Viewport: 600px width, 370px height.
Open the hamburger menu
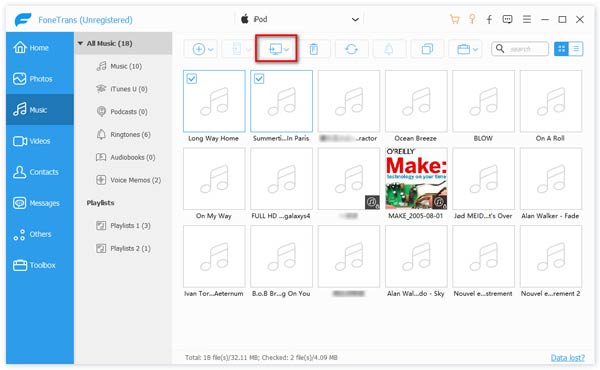pos(527,19)
